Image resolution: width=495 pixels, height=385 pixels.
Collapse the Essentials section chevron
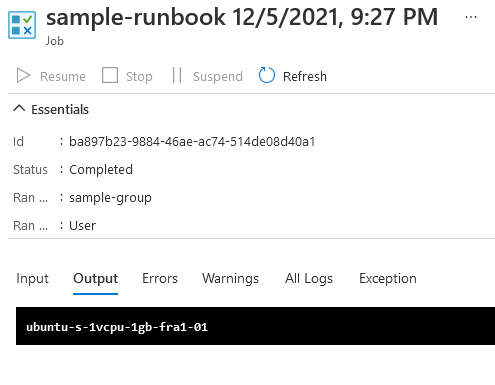click(x=19, y=109)
